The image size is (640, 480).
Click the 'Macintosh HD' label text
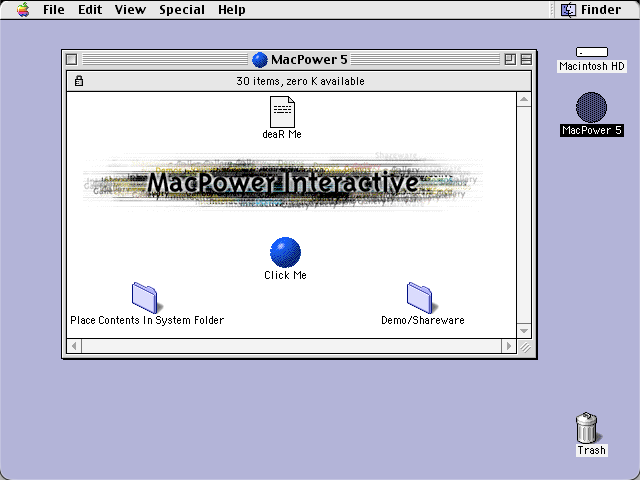click(x=592, y=66)
